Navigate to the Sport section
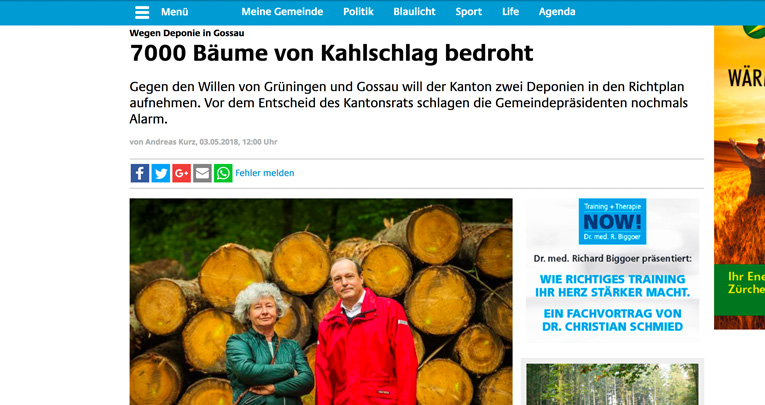This screenshot has height=405, width=765. pos(468,12)
